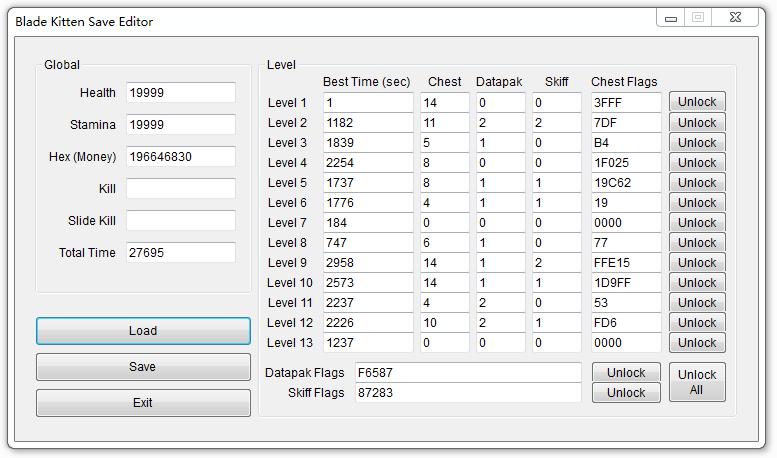Screen dimensions: 777x458
Task: Edit Level 2 Best Time field
Action: [367, 123]
